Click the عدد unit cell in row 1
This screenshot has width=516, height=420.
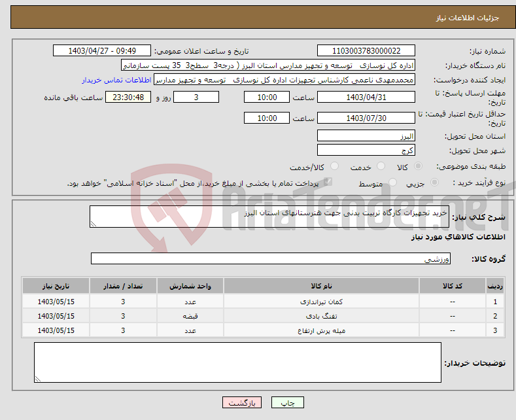(x=190, y=302)
